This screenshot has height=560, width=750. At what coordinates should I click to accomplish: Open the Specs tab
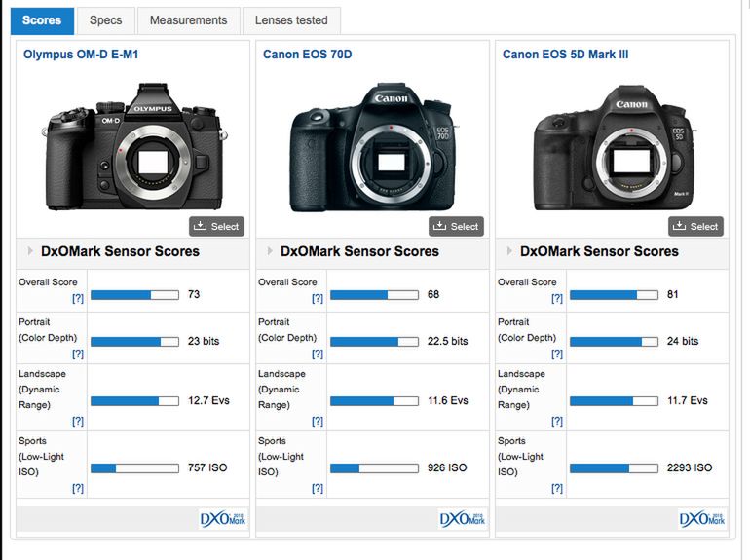point(106,20)
